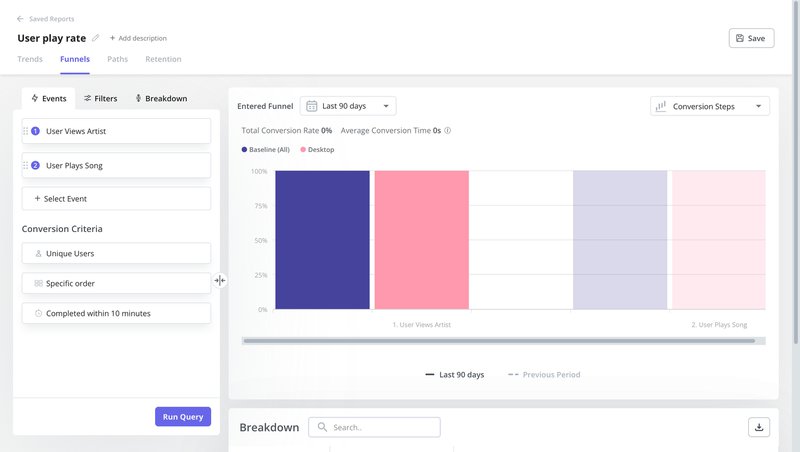Grab the drag handle for User Views Artist
Image resolution: width=800 pixels, height=452 pixels.
(x=25, y=131)
